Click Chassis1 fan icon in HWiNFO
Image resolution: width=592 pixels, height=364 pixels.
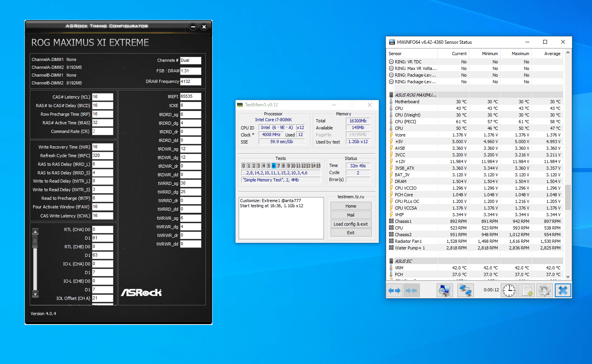pyautogui.click(x=391, y=221)
